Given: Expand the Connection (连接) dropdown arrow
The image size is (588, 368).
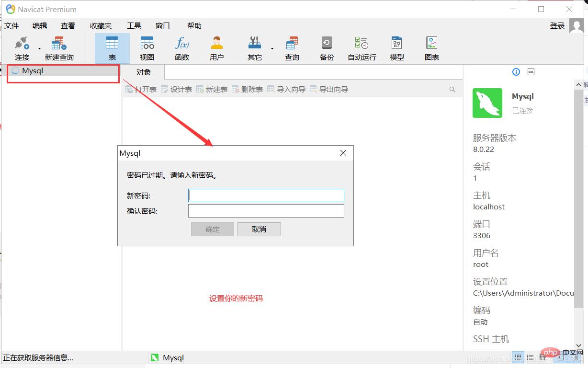Looking at the screenshot, I should point(39,48).
